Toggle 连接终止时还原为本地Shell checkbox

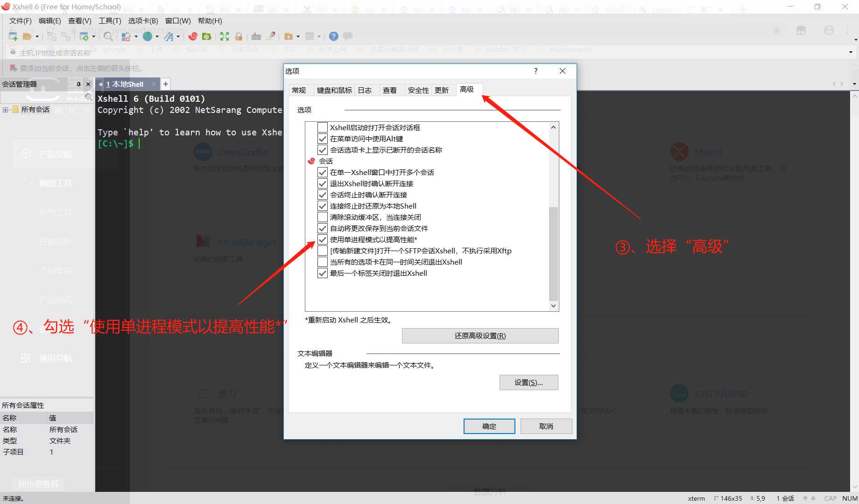[x=322, y=206]
